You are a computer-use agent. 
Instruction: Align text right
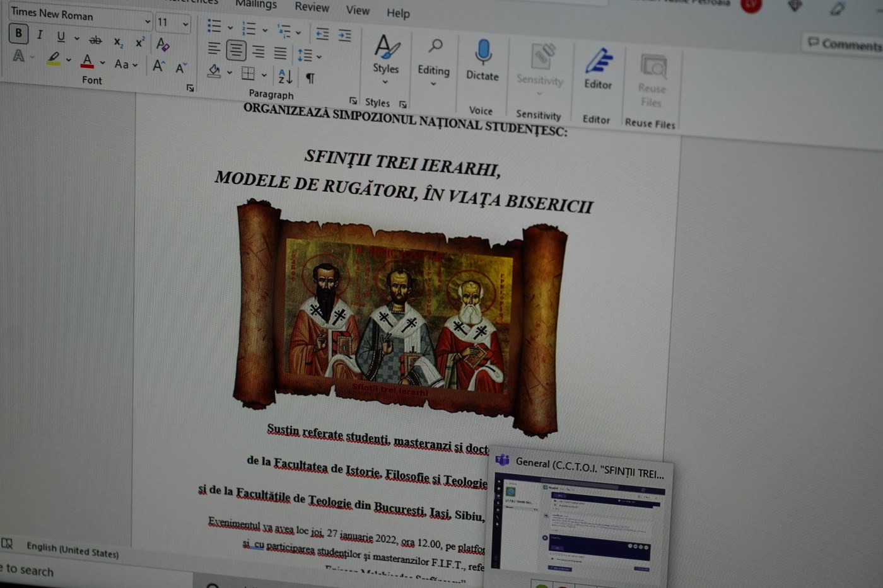click(258, 52)
